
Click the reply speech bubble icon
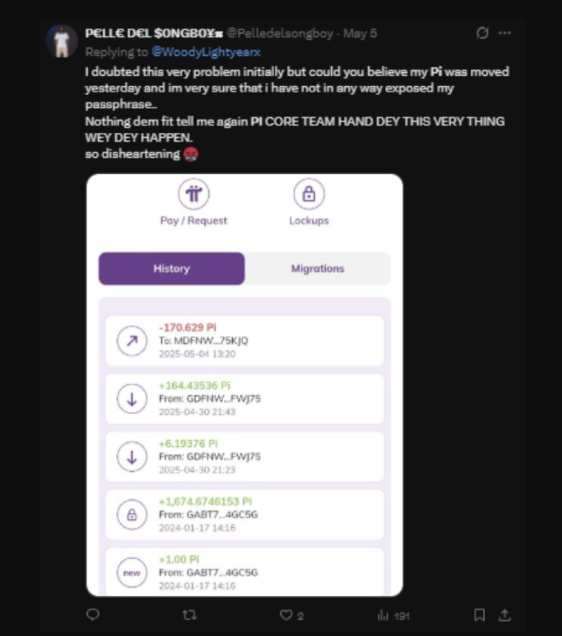coord(93,615)
